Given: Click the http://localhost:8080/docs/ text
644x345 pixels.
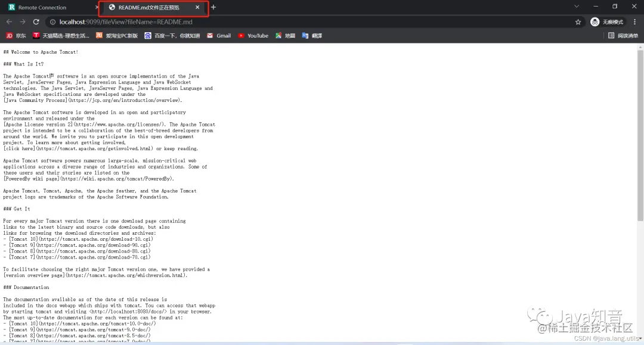Looking at the screenshot, I should [129, 312].
